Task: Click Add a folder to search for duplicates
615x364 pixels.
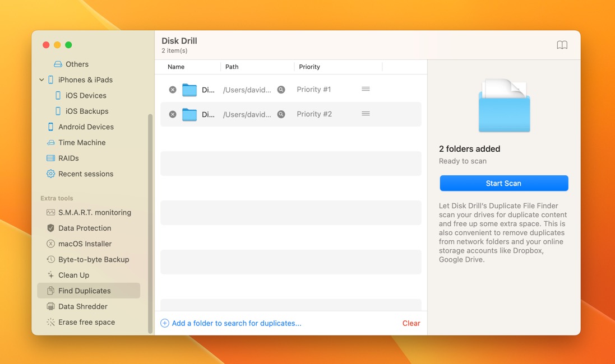Action: click(237, 323)
